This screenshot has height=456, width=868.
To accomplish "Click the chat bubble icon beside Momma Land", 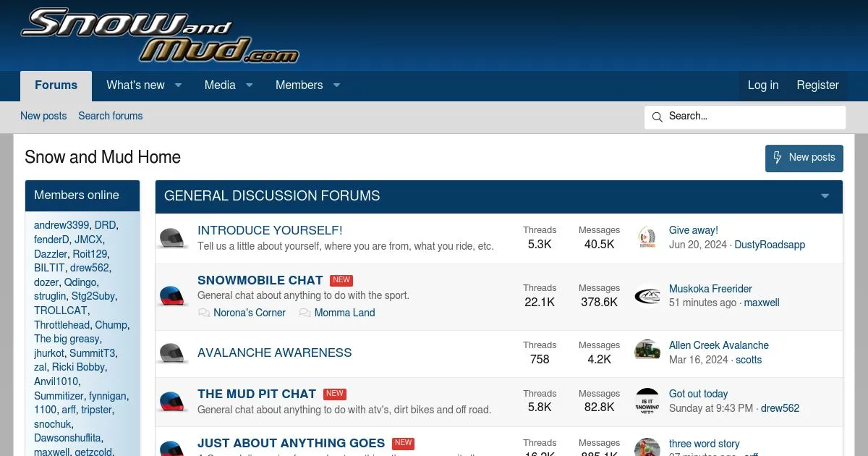I will [x=305, y=313].
